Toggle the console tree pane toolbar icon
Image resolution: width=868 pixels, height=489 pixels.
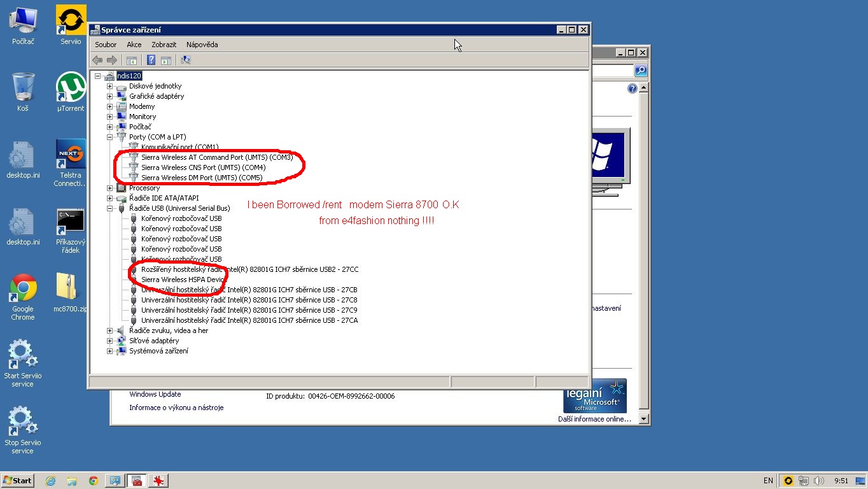[x=132, y=60]
